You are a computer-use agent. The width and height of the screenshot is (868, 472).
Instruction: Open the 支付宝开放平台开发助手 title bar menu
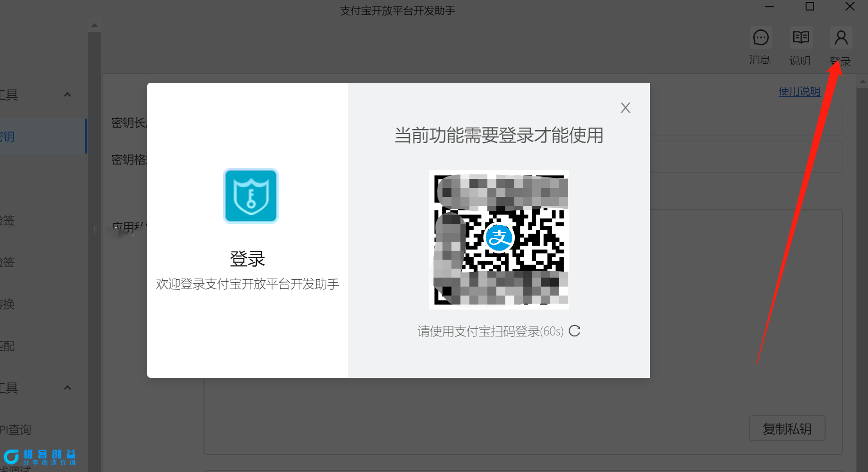[398, 10]
